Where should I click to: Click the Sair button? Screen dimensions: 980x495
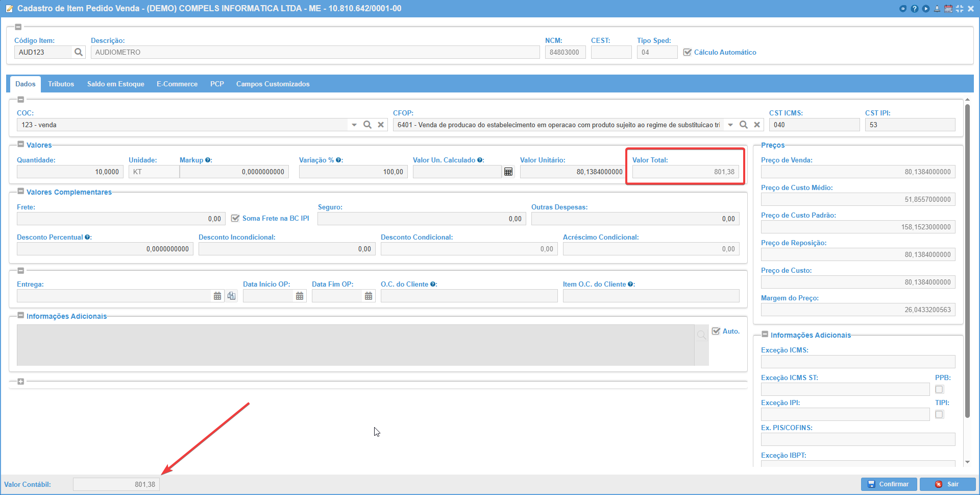point(947,484)
